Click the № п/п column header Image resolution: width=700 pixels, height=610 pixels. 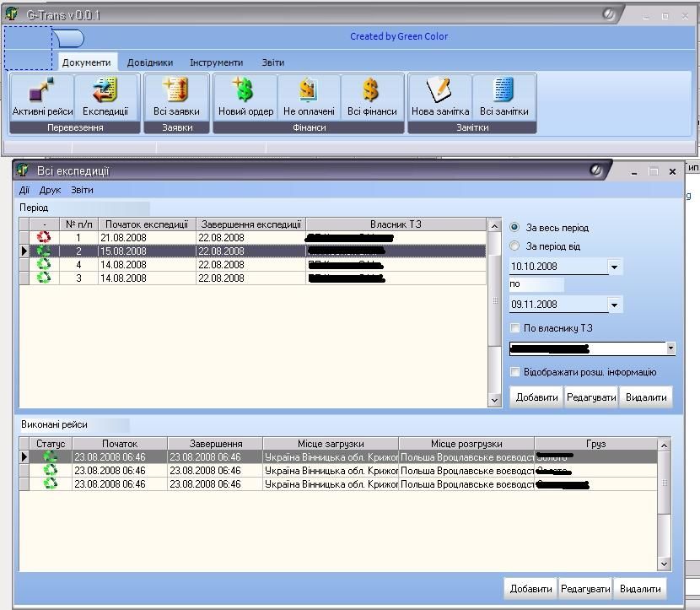(79, 224)
